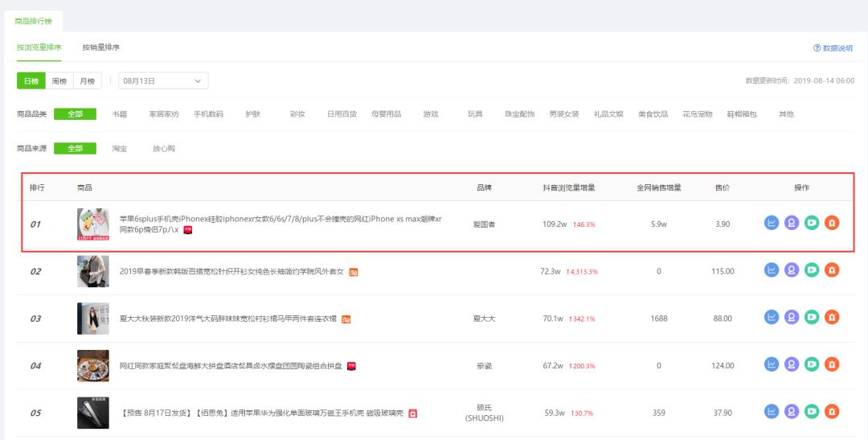Click brand name 爱国者
Viewport: 868px width, 440px height.
(484, 224)
